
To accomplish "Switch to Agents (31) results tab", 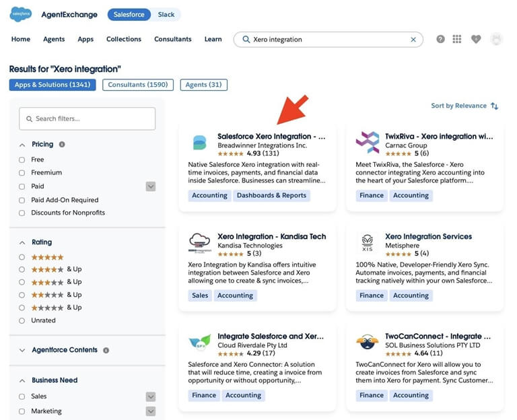I will coord(203,85).
